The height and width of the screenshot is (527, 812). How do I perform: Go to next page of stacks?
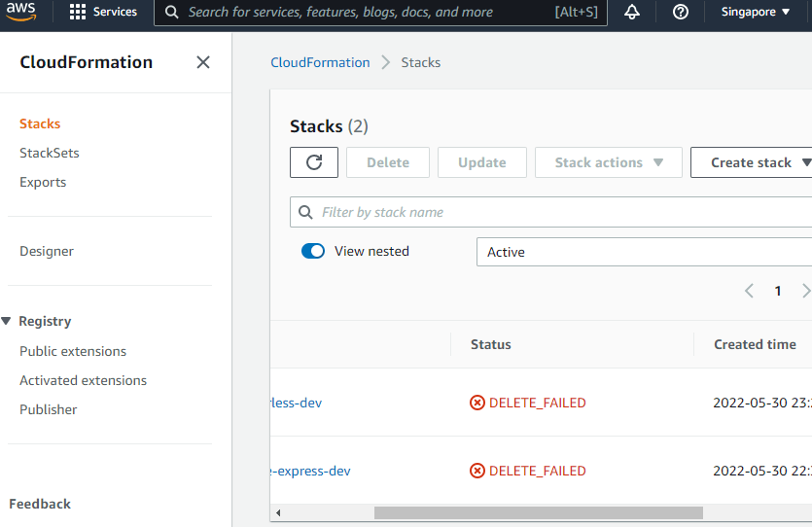pyautogui.click(x=806, y=291)
